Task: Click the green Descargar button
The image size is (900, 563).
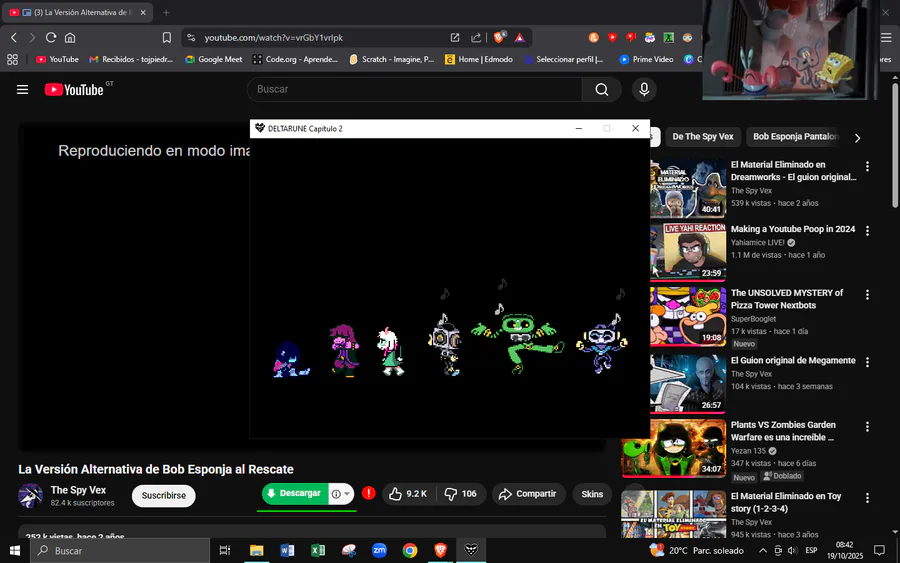Action: 295,494
